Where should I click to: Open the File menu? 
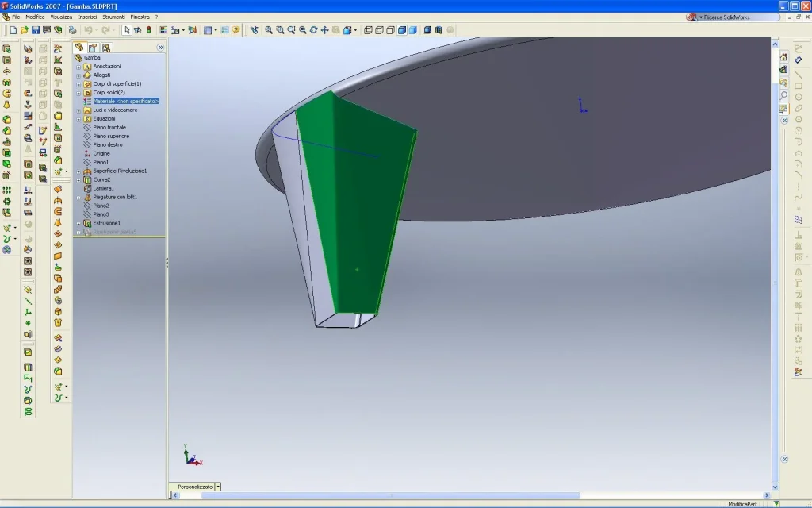tap(16, 17)
